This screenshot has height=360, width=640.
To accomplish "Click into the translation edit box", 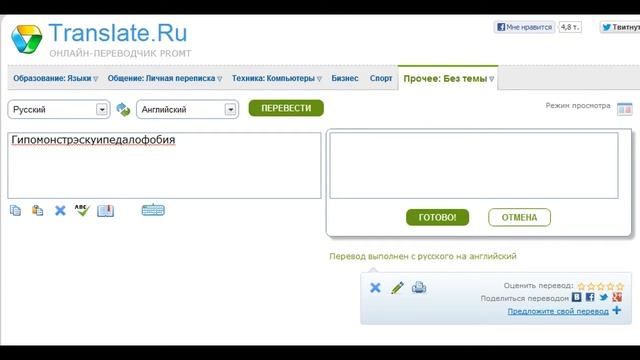I will coord(474,165).
